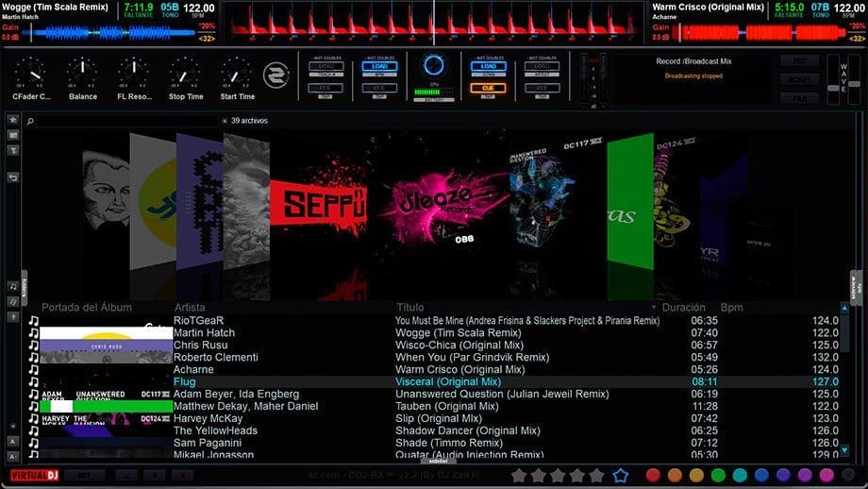Click the decrease font size 'A-' icon
This screenshot has height=489, width=868.
tap(13, 456)
